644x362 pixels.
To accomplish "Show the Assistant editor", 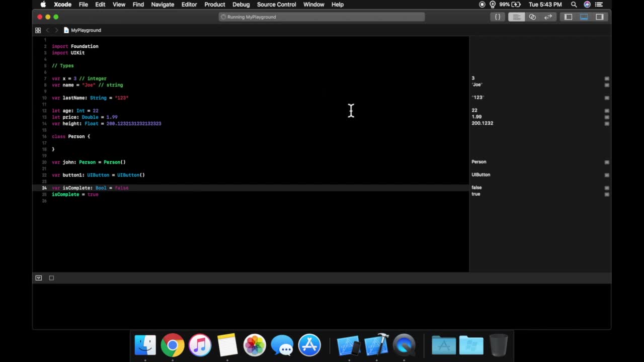I will 532,17.
